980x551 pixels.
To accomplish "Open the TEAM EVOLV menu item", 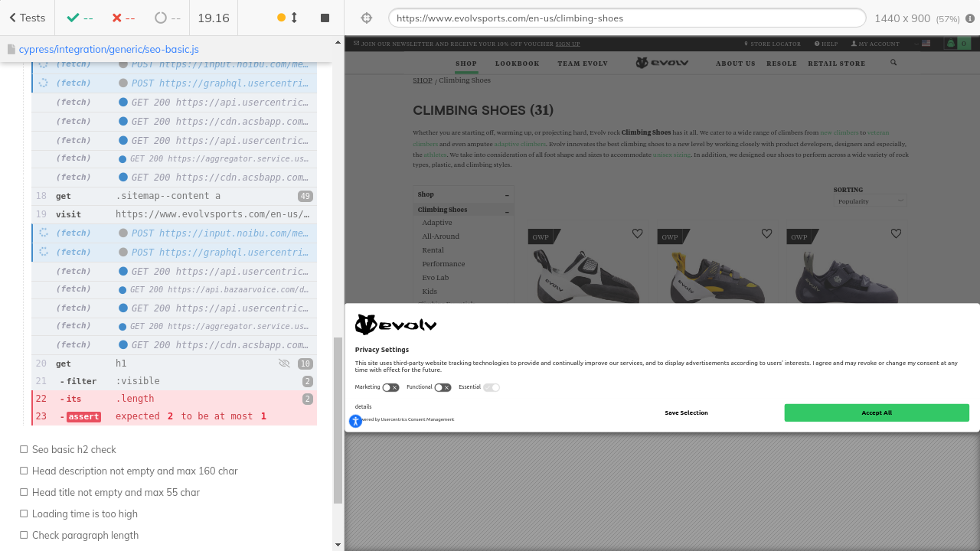I will (x=582, y=64).
